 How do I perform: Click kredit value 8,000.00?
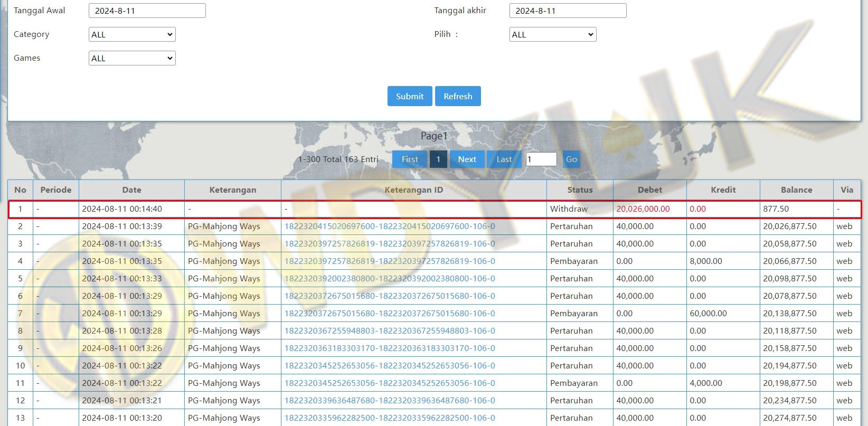[x=706, y=261]
